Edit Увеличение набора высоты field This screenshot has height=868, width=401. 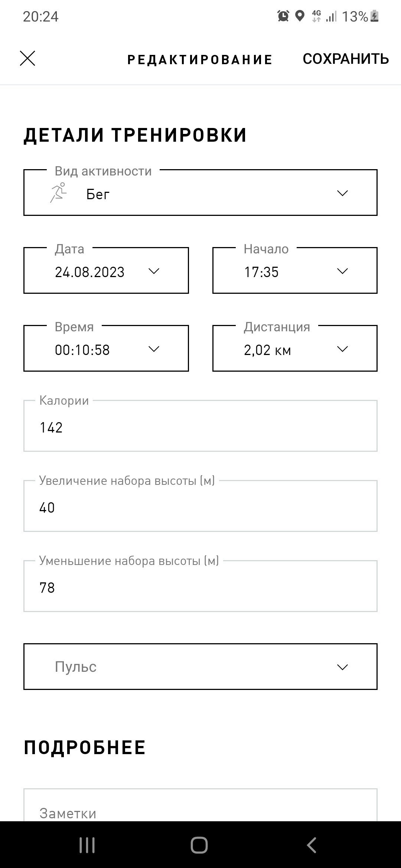tap(200, 506)
